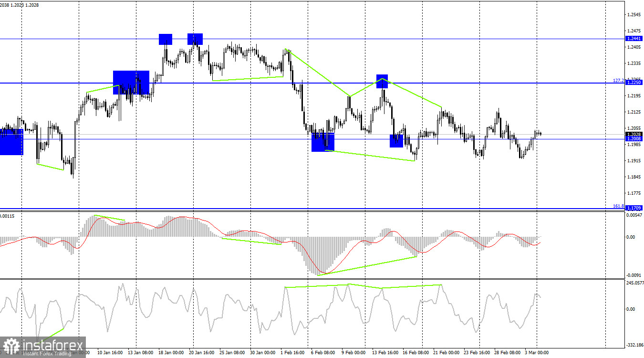Select the 1.1709 price level label
Image resolution: width=644 pixels, height=358 pixels.
pos(634,208)
